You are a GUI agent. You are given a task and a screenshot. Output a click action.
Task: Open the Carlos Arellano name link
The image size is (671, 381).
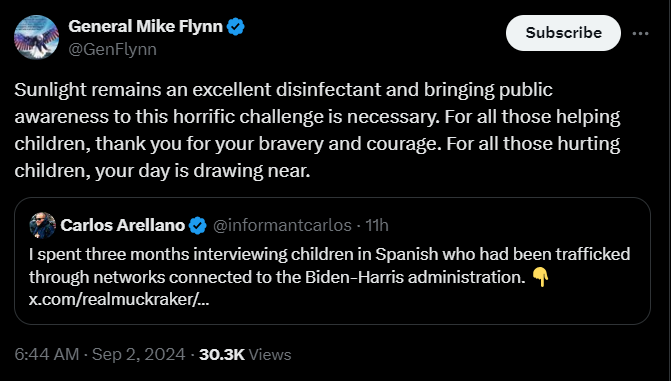click(122, 225)
